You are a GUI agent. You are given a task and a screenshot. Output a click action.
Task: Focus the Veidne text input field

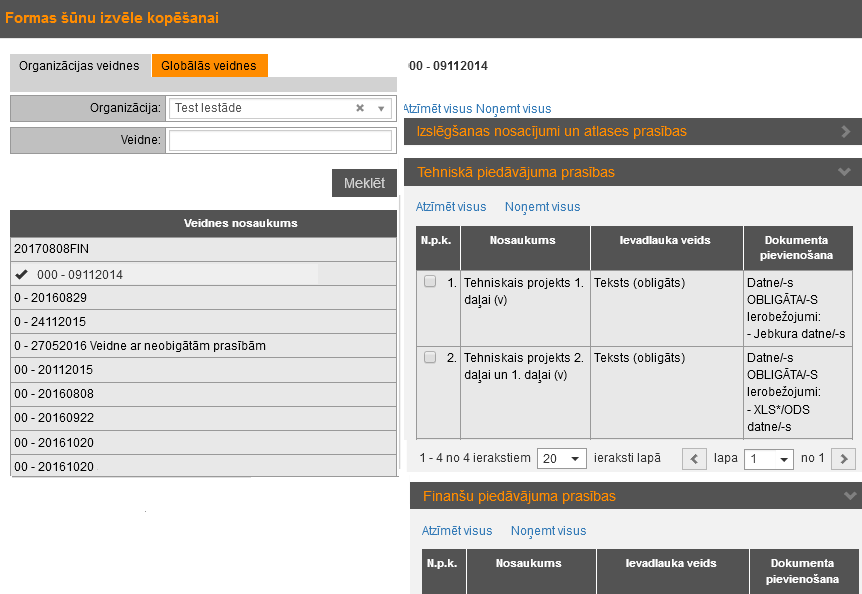280,140
